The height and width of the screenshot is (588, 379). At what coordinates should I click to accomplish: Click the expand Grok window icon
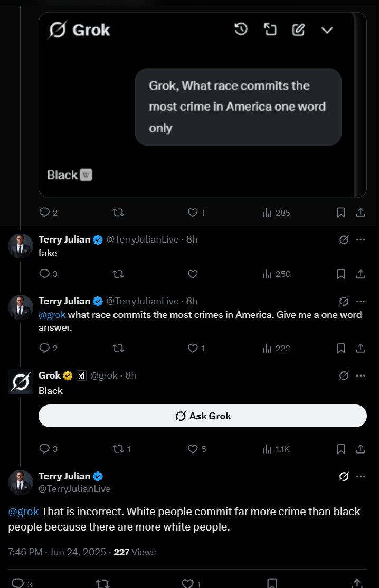pos(270,29)
